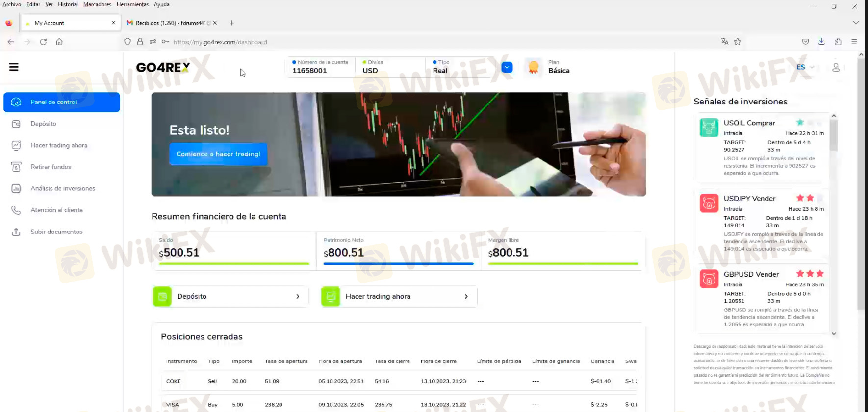
Task: Open the Firefox application menu
Action: (x=854, y=42)
